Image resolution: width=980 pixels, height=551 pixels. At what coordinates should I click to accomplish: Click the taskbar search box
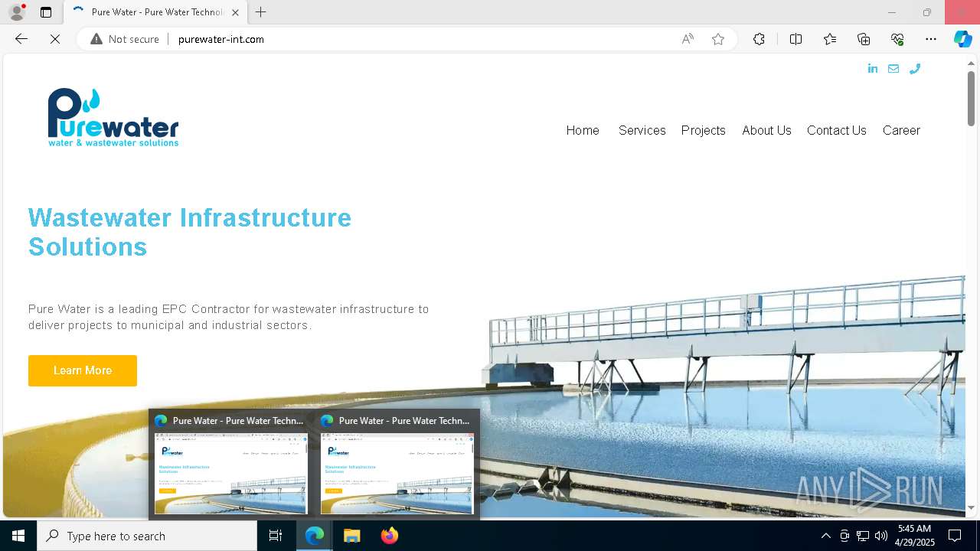(147, 536)
